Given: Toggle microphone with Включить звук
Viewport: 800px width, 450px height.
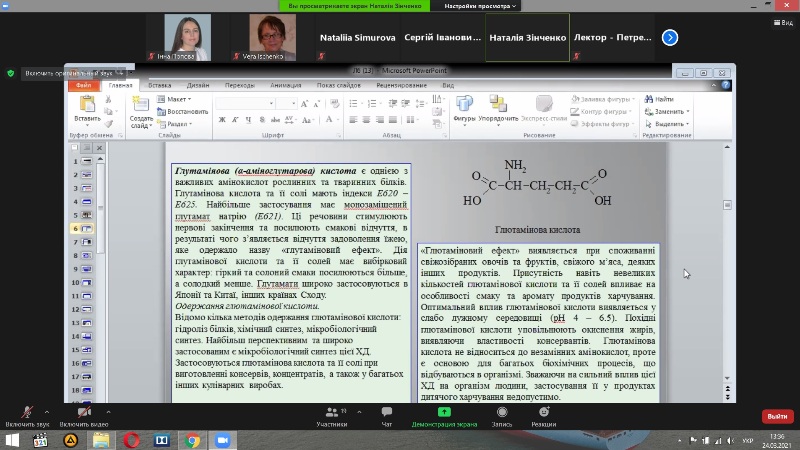Looking at the screenshot, I should (x=27, y=412).
